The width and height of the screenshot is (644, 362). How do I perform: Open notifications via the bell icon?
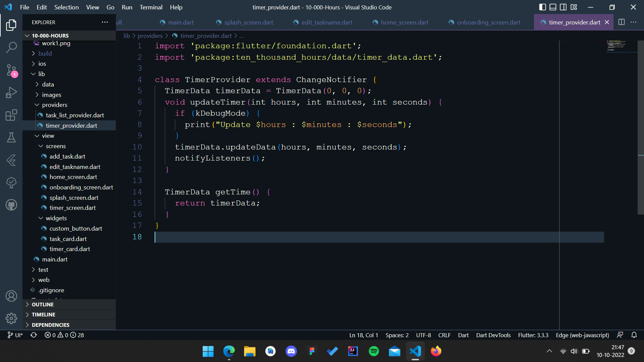coord(634,335)
